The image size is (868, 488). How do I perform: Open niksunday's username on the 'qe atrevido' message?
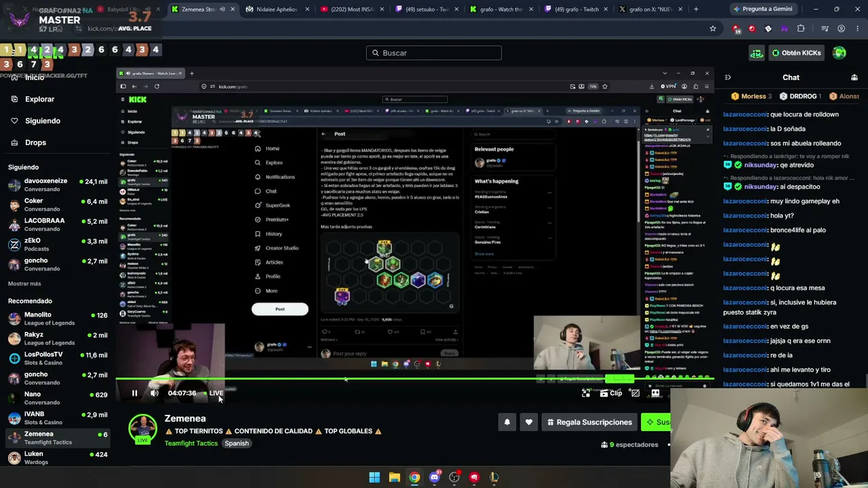[x=760, y=165]
